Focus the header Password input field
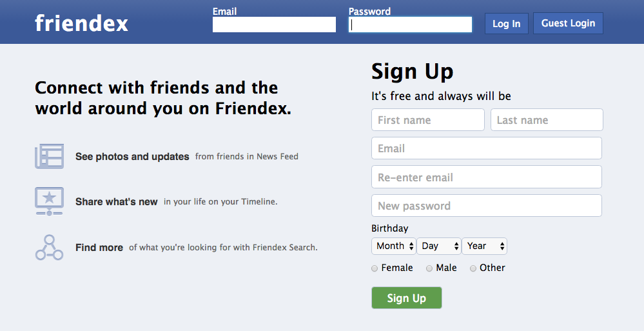Screen dimensions: 644x331 (x=410, y=25)
